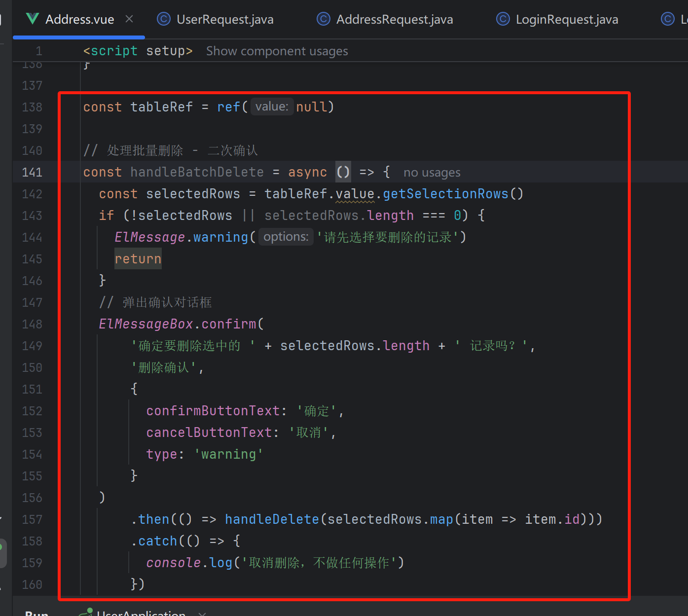Open the UserRequest.java tab

[x=225, y=19]
